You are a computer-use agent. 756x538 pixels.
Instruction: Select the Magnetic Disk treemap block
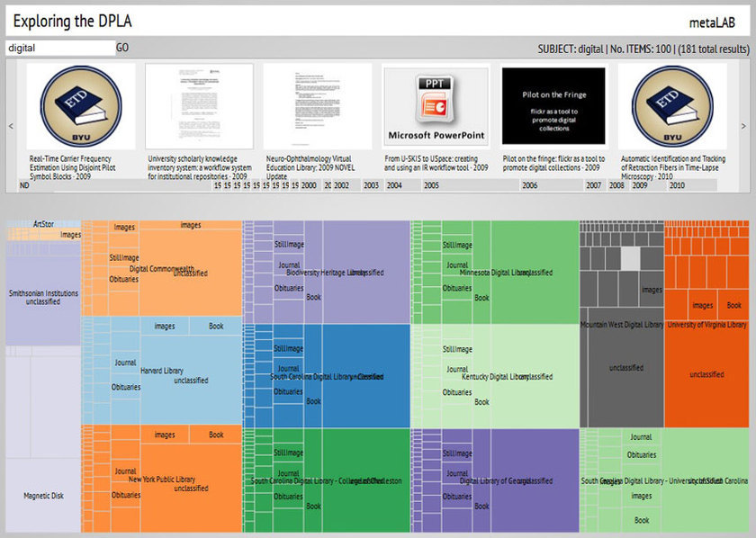click(43, 496)
